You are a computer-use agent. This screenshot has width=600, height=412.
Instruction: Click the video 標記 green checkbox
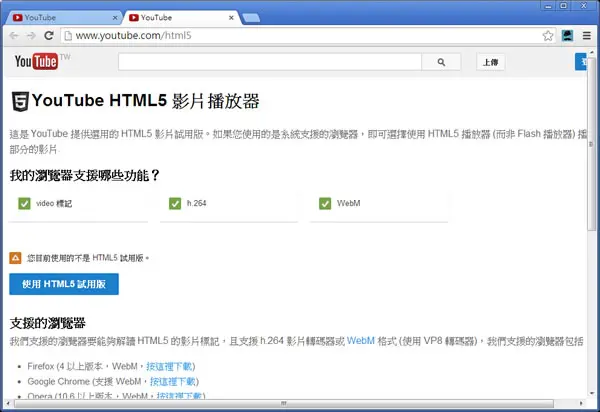click(x=24, y=204)
